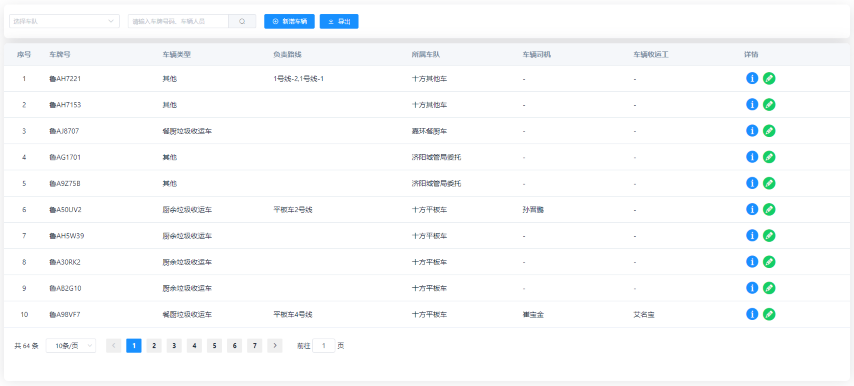This screenshot has width=854, height=386.
Task: Select pagination page 1
Action: coord(134,345)
